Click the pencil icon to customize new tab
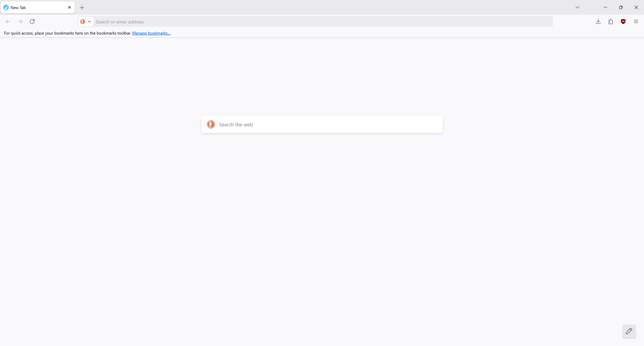 click(629, 332)
